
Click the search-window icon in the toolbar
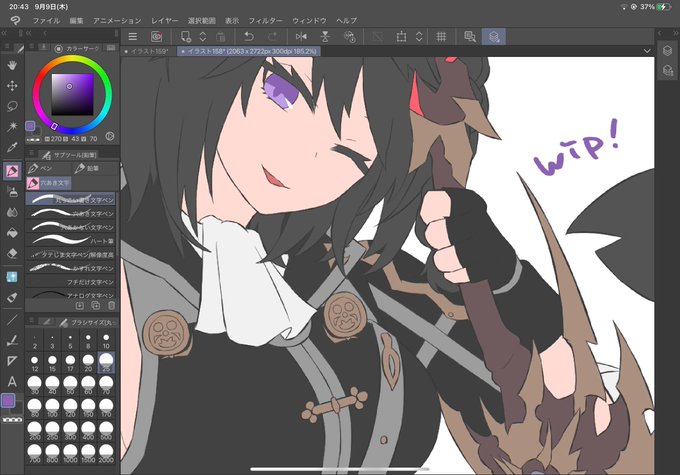(470, 37)
